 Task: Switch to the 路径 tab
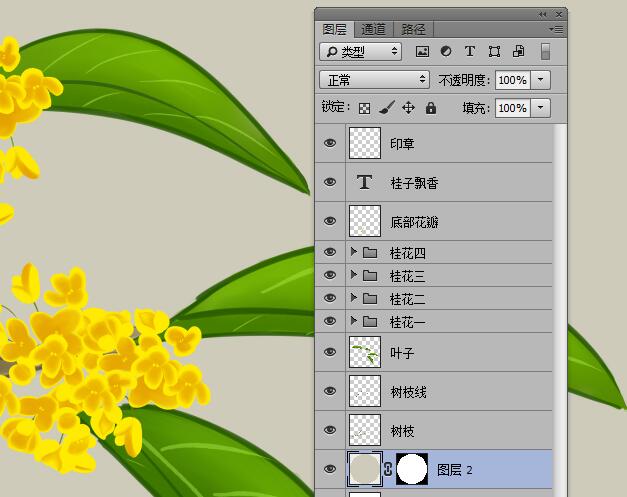pos(413,29)
